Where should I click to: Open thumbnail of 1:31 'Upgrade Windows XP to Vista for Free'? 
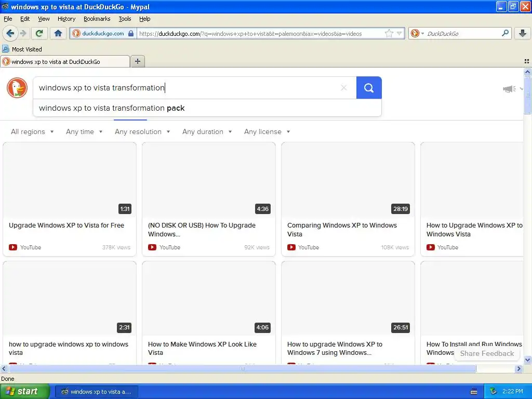[x=70, y=180]
